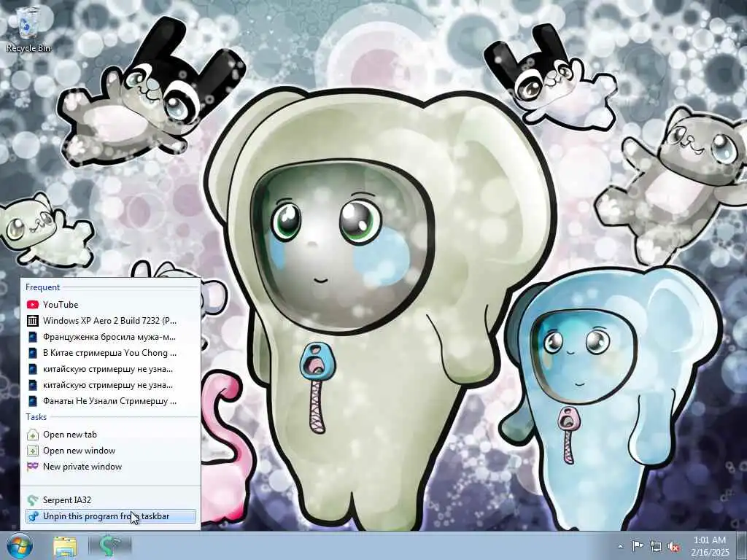
Task: Open the clock showing 1:01 AM
Action: tap(710, 546)
